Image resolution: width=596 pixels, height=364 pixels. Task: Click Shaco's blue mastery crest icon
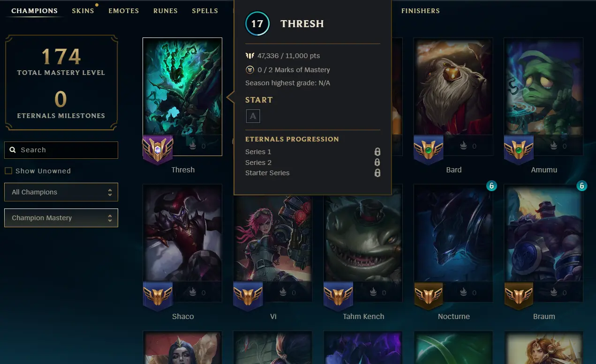pos(158,296)
